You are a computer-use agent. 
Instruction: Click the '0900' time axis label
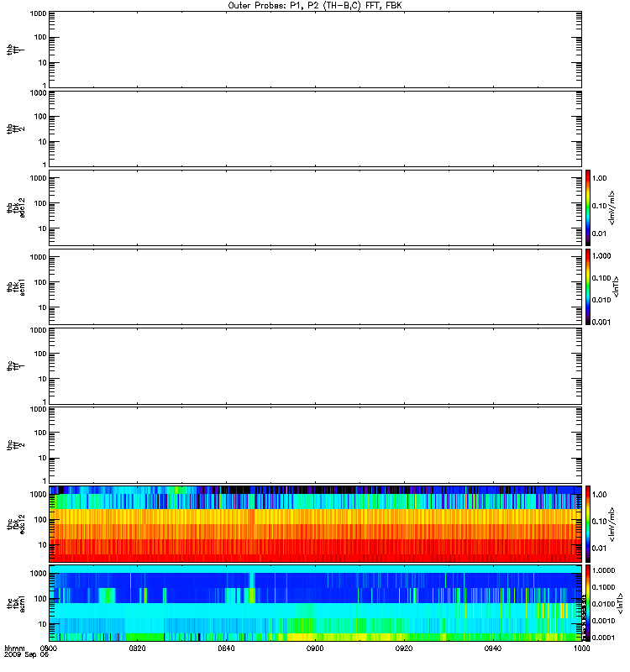(315, 648)
